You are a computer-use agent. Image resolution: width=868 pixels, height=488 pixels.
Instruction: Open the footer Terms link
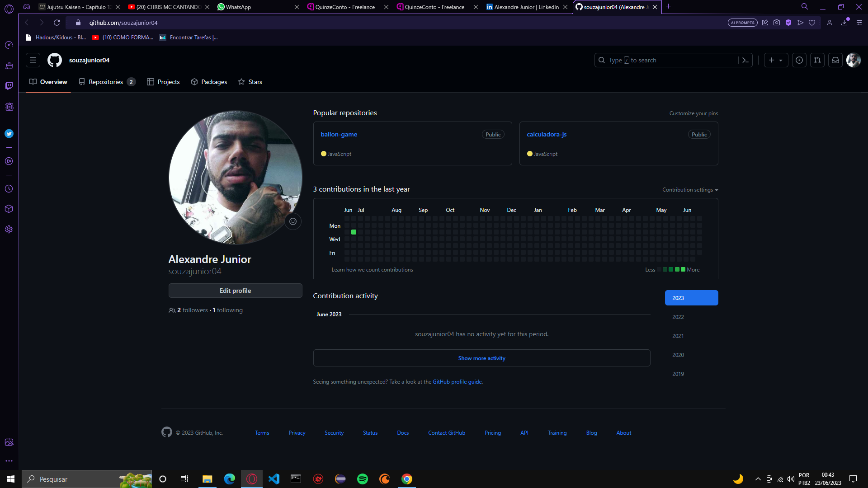pos(262,433)
